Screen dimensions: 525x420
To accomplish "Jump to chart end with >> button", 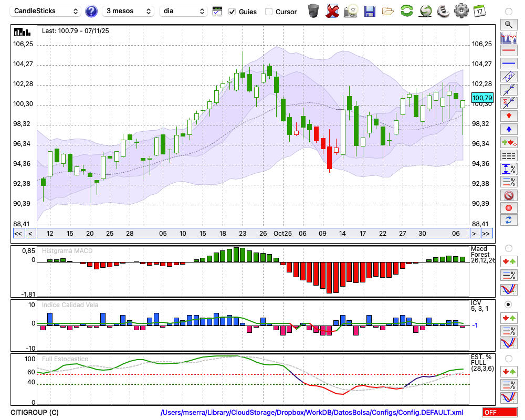I will coord(486,234).
